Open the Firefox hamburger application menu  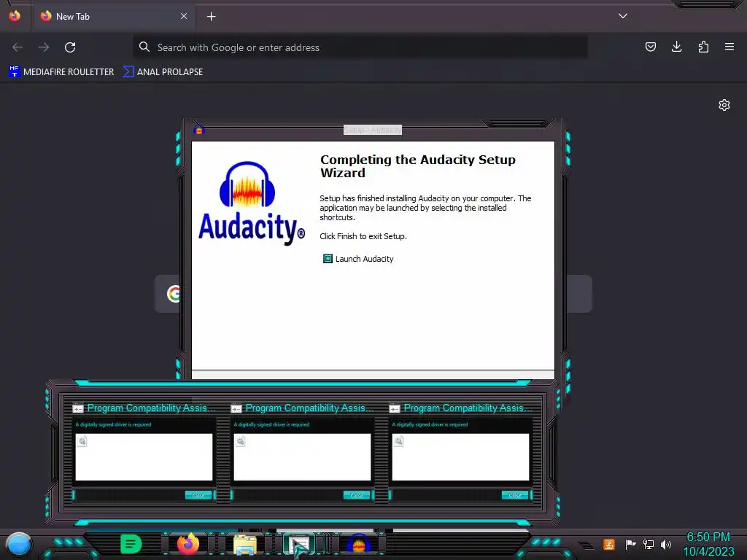[x=729, y=47]
